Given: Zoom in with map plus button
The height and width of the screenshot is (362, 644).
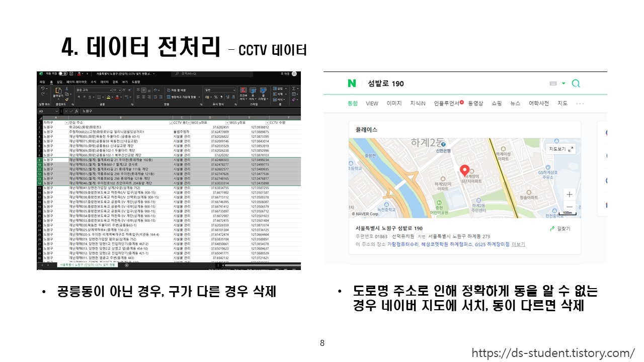Looking at the screenshot, I should (x=569, y=195).
